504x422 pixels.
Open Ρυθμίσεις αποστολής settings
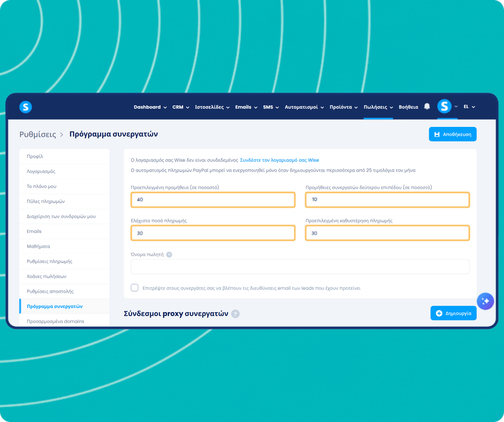tap(65, 291)
